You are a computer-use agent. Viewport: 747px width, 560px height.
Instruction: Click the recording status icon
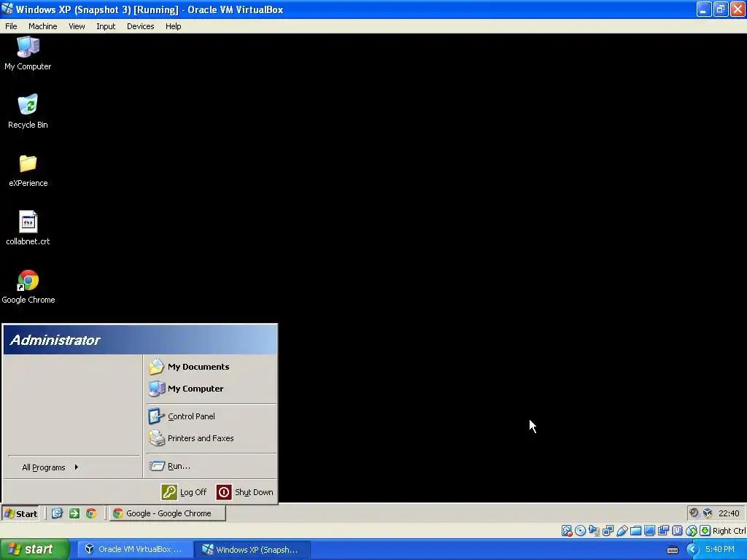click(x=663, y=531)
